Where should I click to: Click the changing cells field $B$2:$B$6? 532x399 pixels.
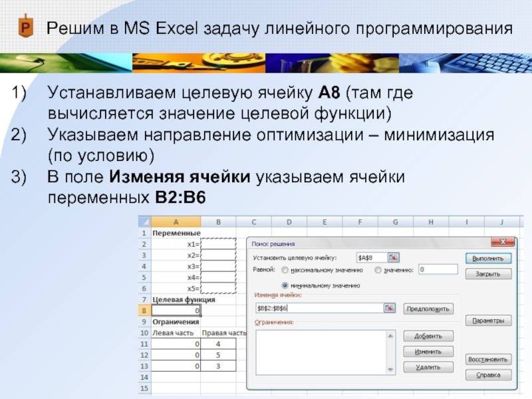coord(319,308)
